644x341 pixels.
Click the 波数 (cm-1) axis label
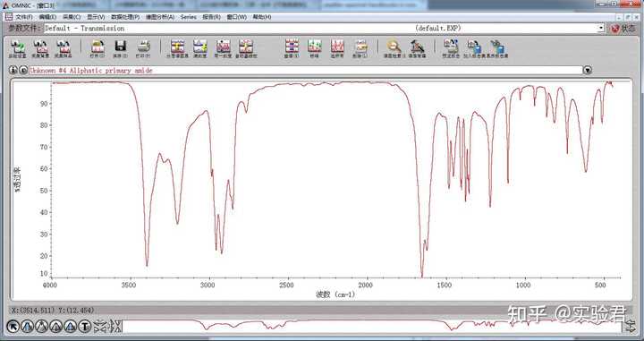click(x=335, y=294)
